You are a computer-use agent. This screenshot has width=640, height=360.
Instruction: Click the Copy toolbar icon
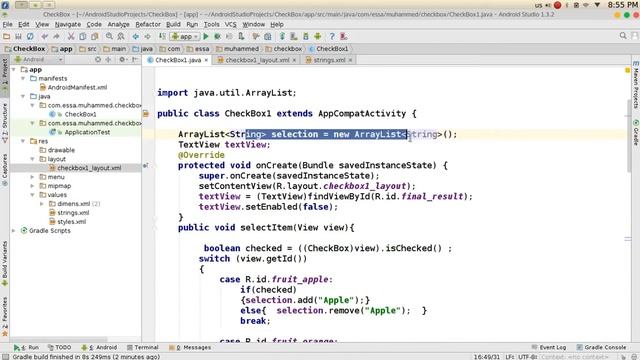point(82,36)
